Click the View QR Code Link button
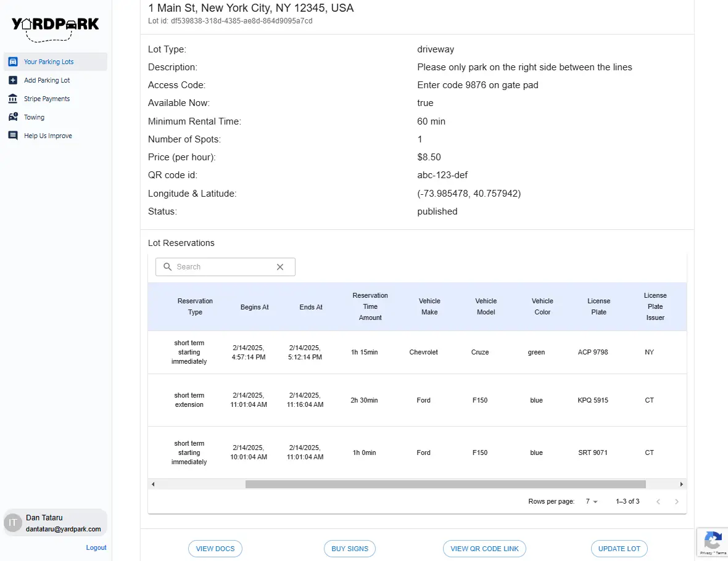728x561 pixels. click(484, 549)
